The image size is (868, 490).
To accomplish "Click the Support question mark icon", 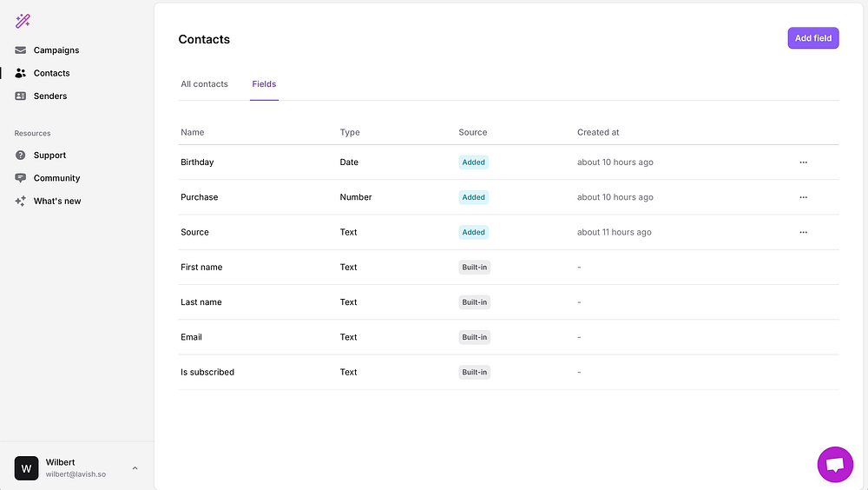I will (21, 156).
